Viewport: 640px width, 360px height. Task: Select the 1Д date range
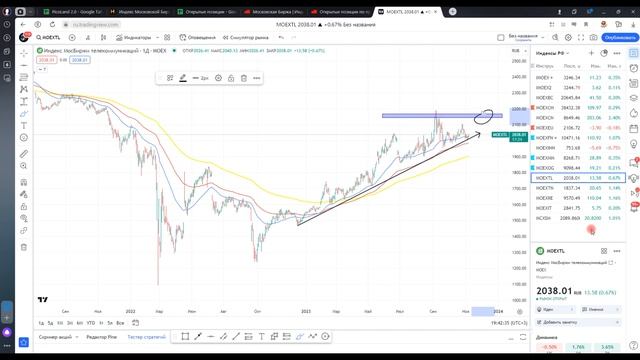click(x=41, y=323)
